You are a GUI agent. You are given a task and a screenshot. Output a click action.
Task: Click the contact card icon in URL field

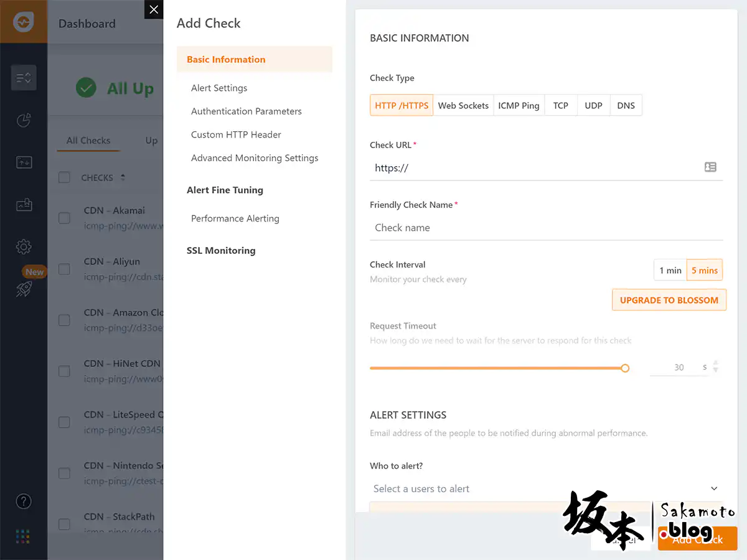tap(710, 167)
